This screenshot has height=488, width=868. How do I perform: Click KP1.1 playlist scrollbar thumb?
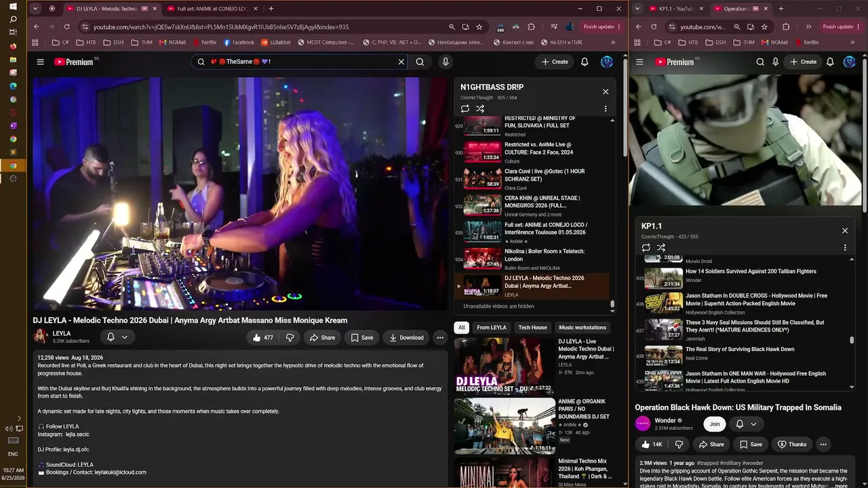pyautogui.click(x=852, y=340)
